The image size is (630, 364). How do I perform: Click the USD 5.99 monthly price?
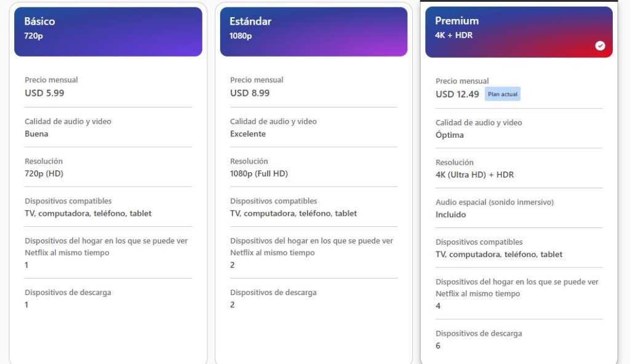[44, 93]
